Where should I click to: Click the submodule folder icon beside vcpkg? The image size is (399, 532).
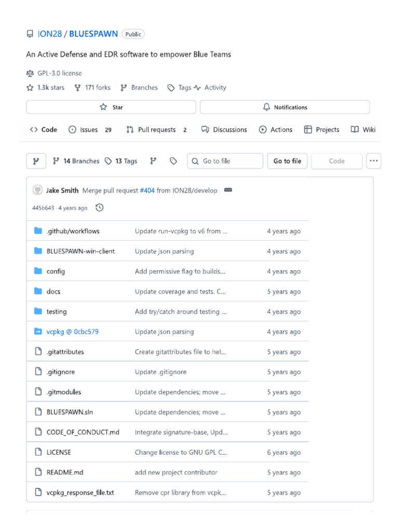point(38,331)
